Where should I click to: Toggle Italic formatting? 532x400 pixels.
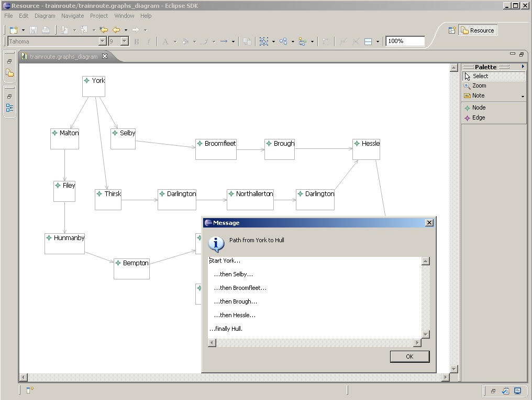click(x=149, y=42)
